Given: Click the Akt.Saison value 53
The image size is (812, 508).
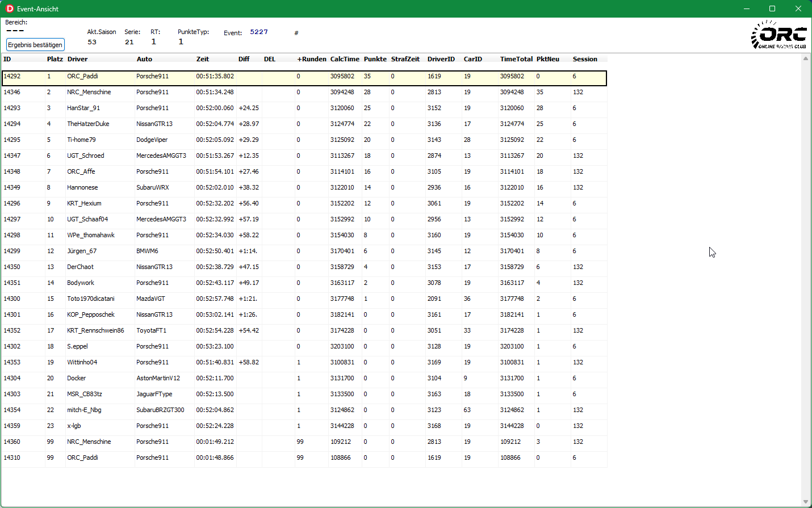Looking at the screenshot, I should 92,42.
